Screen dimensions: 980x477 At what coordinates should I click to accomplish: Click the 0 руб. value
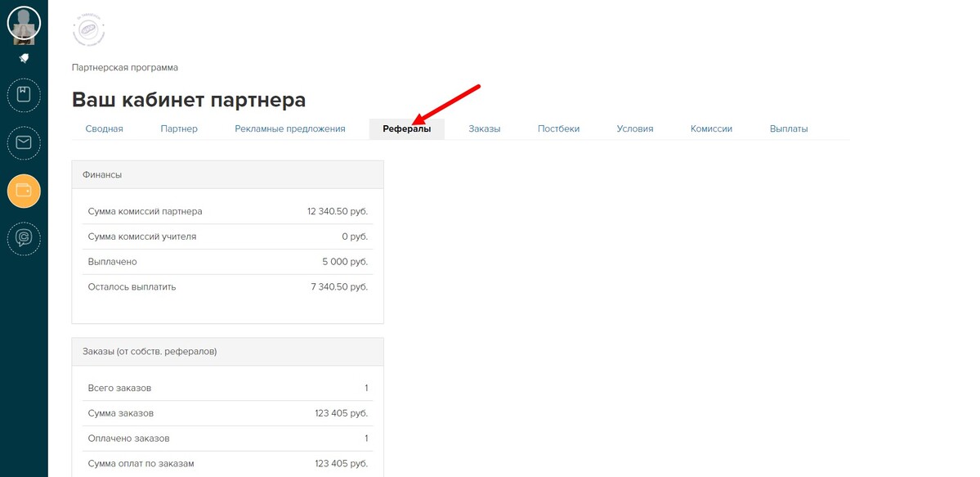pyautogui.click(x=355, y=236)
